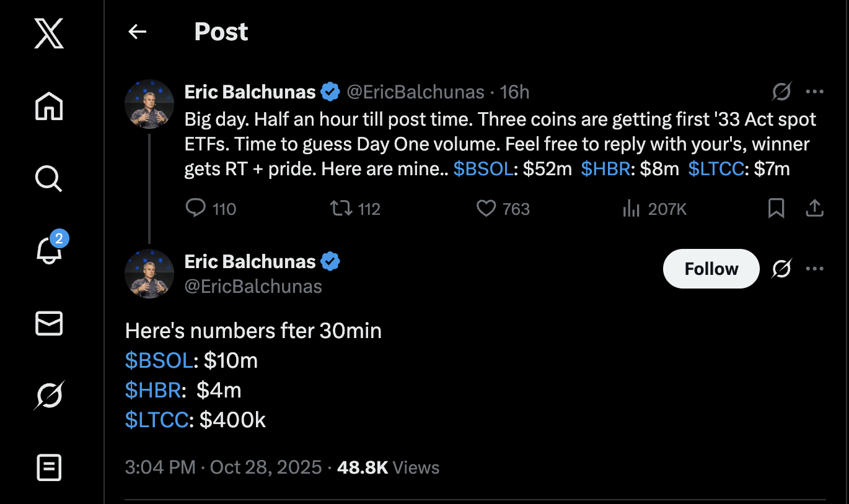Like the post with 763 likes
The height and width of the screenshot is (504, 849).
[x=486, y=209]
